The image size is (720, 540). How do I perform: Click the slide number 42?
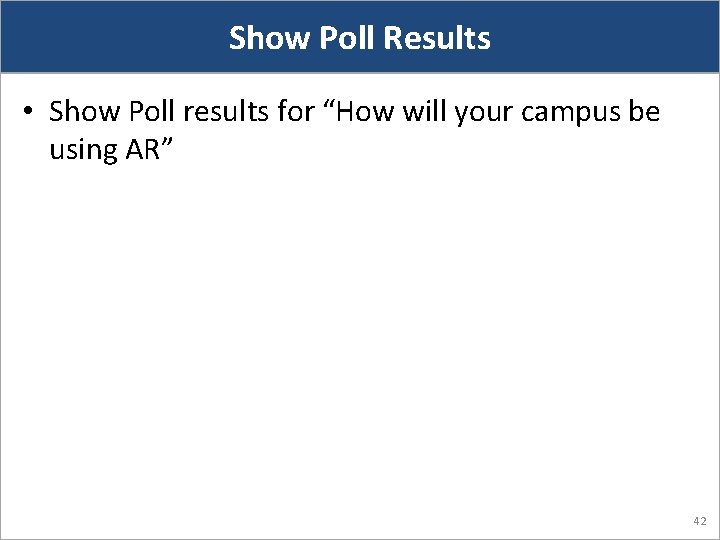(699, 521)
